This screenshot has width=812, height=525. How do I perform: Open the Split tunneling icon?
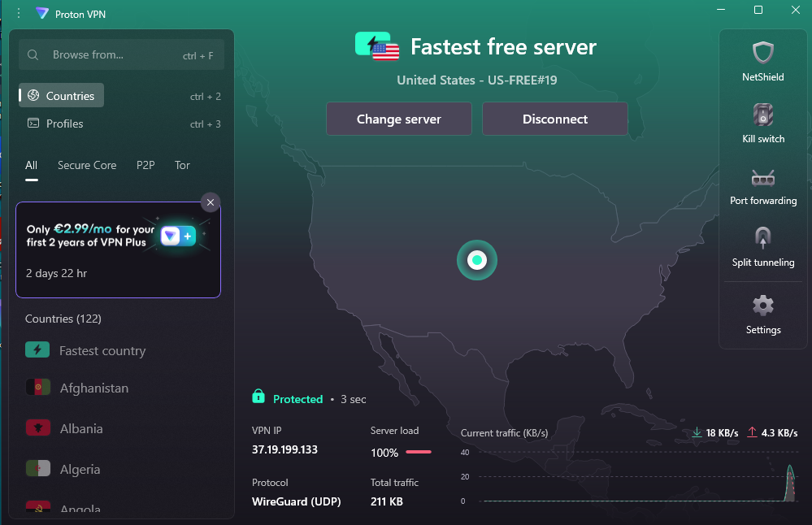pos(762,238)
